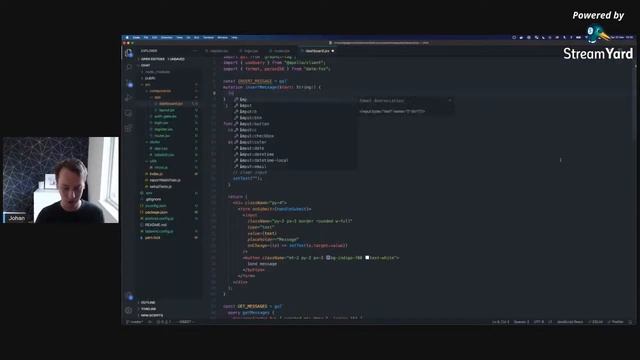Expand the OUTLINE section
This screenshot has width=640, height=360.
tap(148, 302)
